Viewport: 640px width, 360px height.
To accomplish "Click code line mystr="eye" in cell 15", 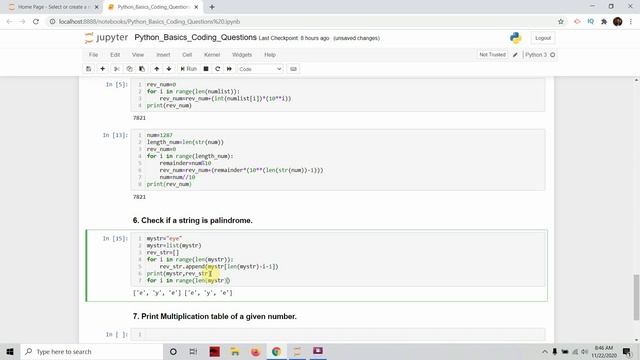I will pos(164,238).
